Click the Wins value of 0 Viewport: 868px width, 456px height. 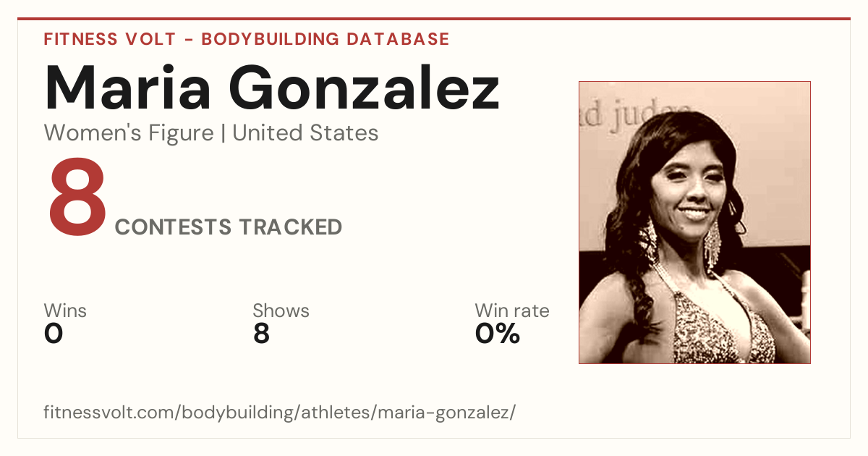coord(54,334)
